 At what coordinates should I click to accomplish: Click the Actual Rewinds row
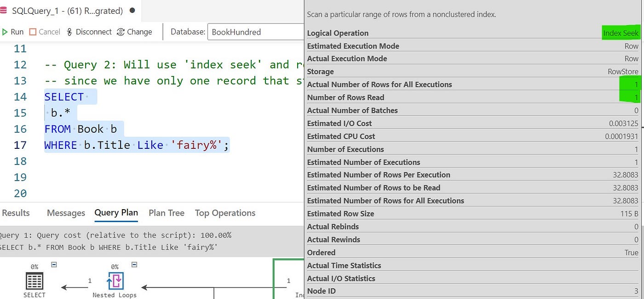473,240
